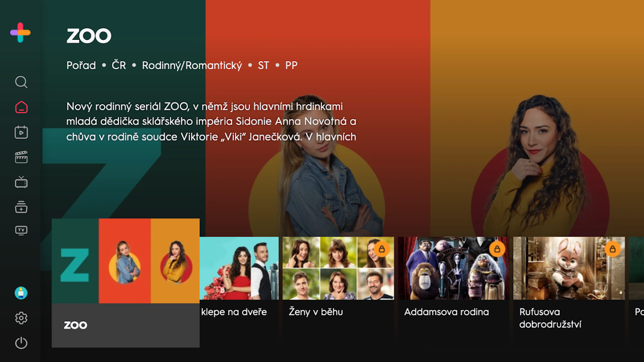Click the ZOO caption on the selected card

76,325
